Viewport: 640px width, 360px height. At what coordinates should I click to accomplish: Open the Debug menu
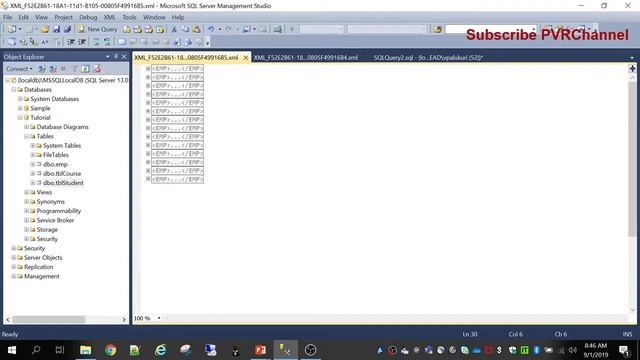[x=88, y=17]
